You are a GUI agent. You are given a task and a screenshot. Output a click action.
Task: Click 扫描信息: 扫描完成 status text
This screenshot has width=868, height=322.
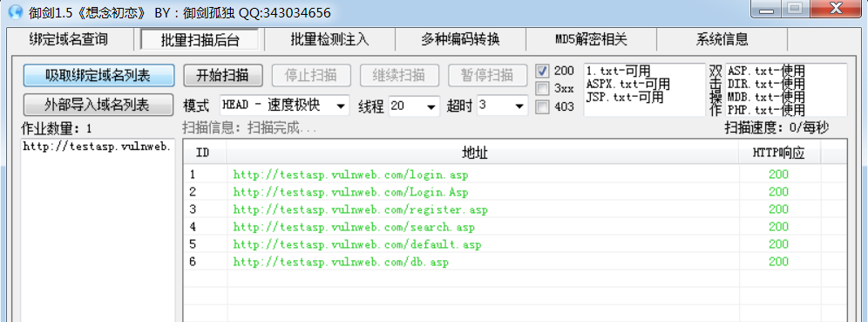coord(249,129)
